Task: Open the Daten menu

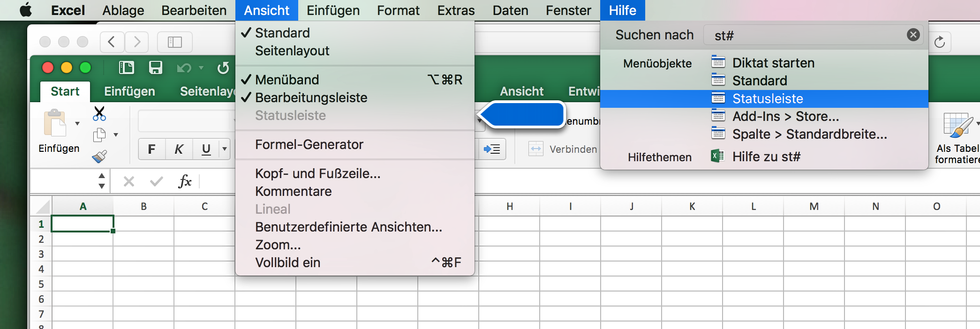Action: pyautogui.click(x=511, y=10)
